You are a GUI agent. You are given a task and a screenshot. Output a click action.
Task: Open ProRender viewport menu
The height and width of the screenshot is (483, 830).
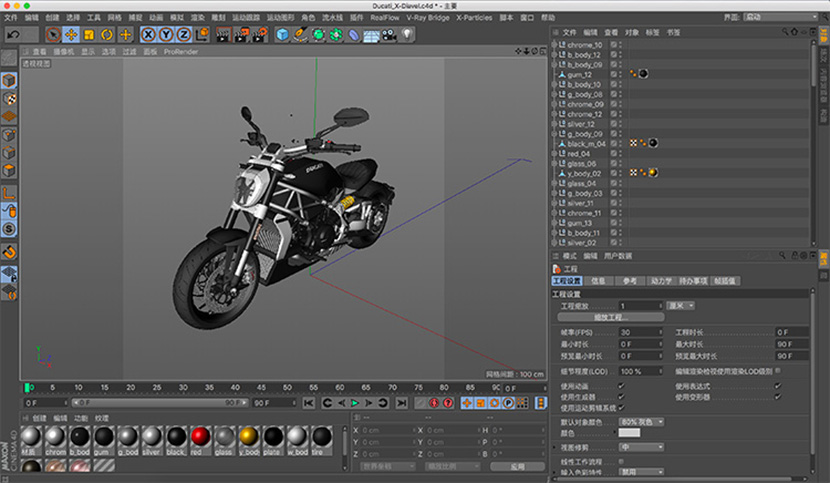point(181,51)
